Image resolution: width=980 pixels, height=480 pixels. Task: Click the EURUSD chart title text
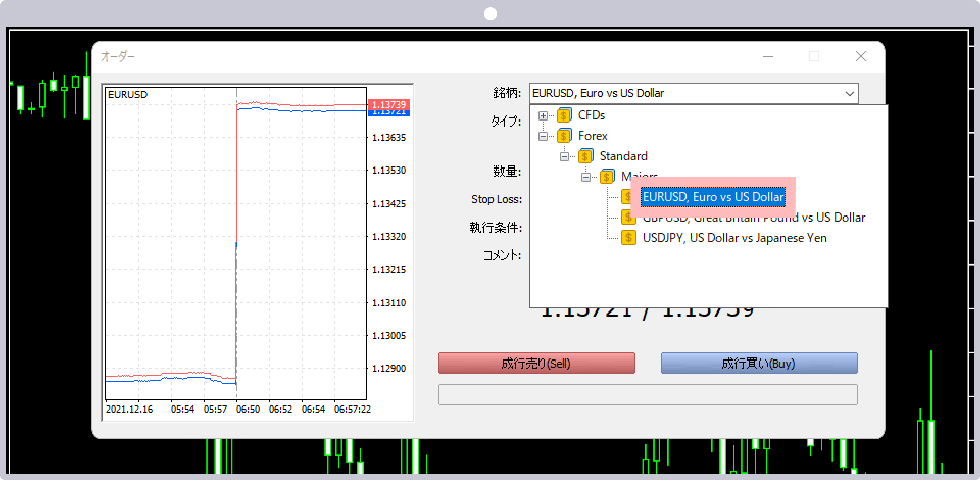pyautogui.click(x=128, y=94)
